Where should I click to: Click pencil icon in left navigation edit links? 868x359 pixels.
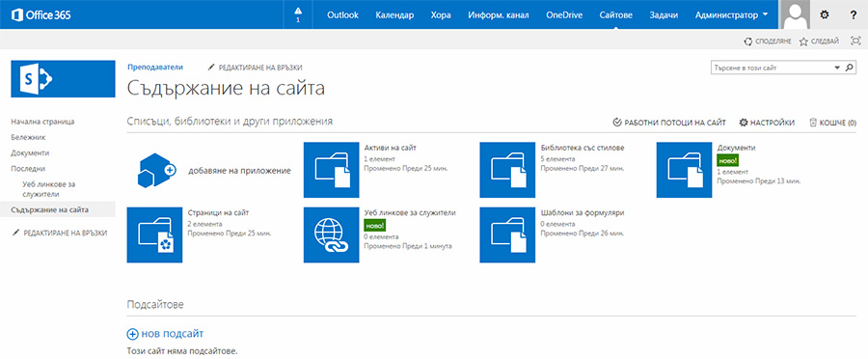(14, 234)
